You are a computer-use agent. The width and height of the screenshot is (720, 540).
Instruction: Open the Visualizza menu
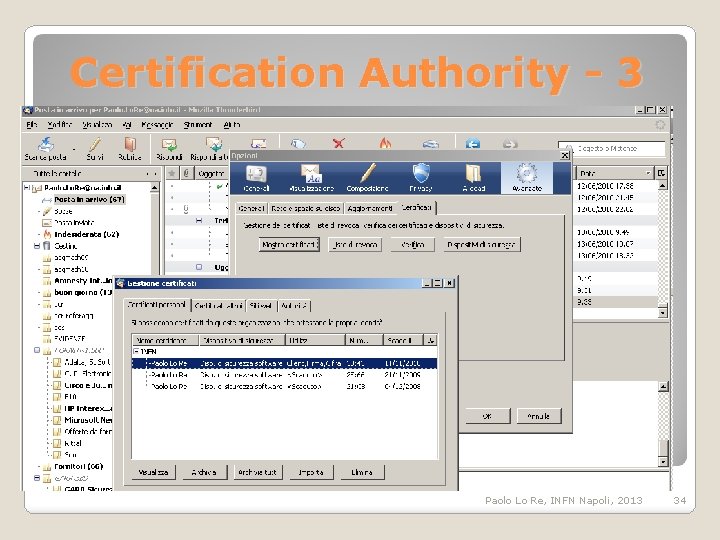coord(97,124)
